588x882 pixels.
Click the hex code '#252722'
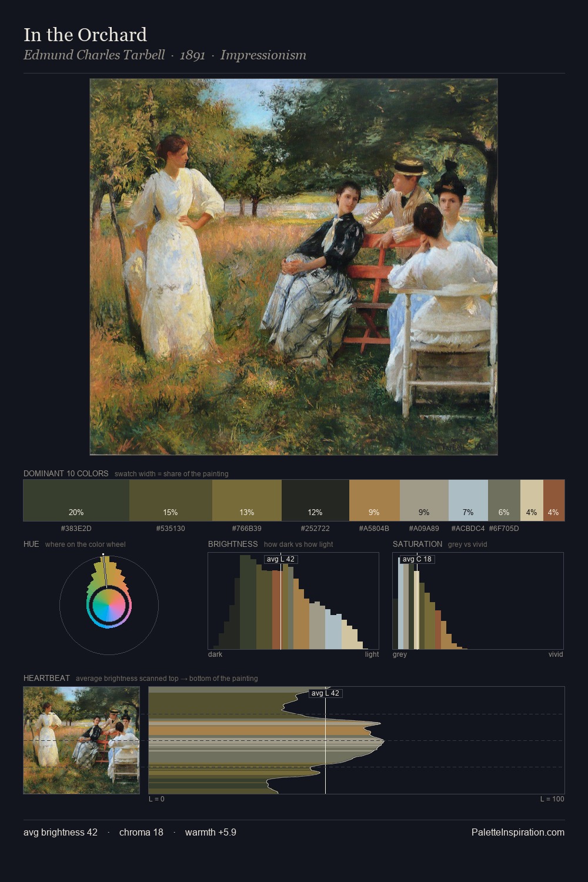315,529
